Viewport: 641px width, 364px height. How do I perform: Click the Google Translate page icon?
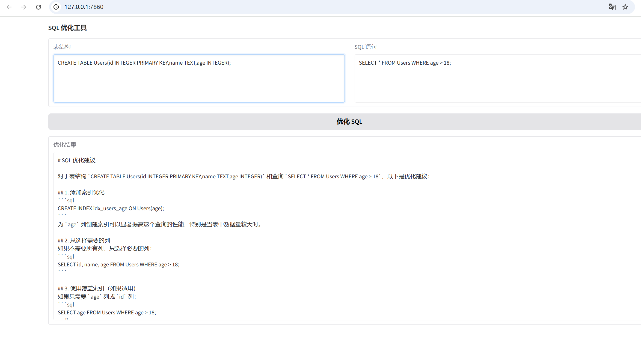(x=612, y=7)
